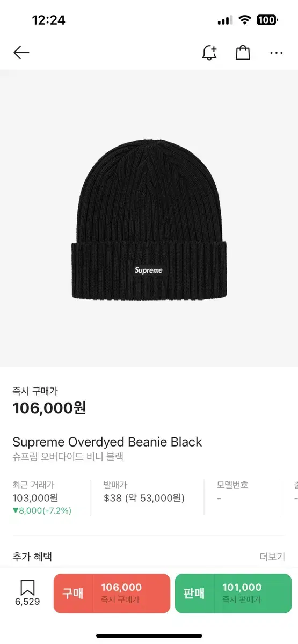Tap the Wi-Fi icon in status bar

245,20
